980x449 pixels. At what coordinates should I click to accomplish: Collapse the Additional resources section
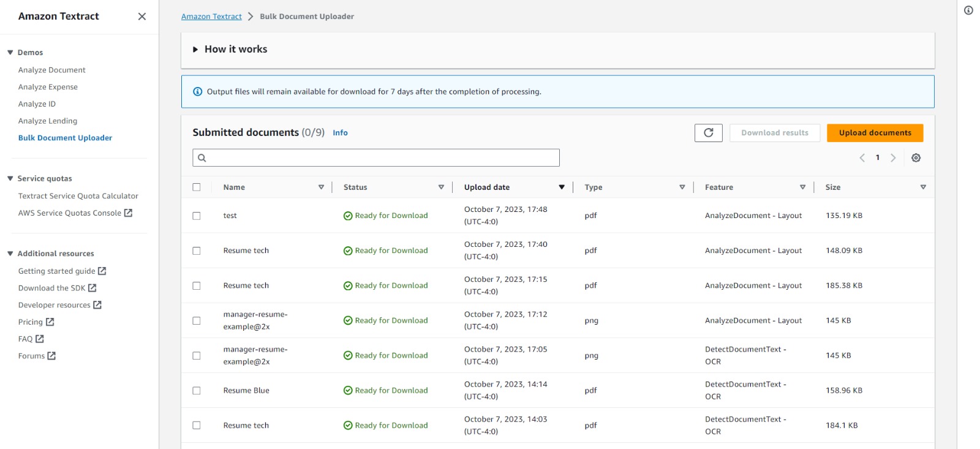[x=10, y=254]
